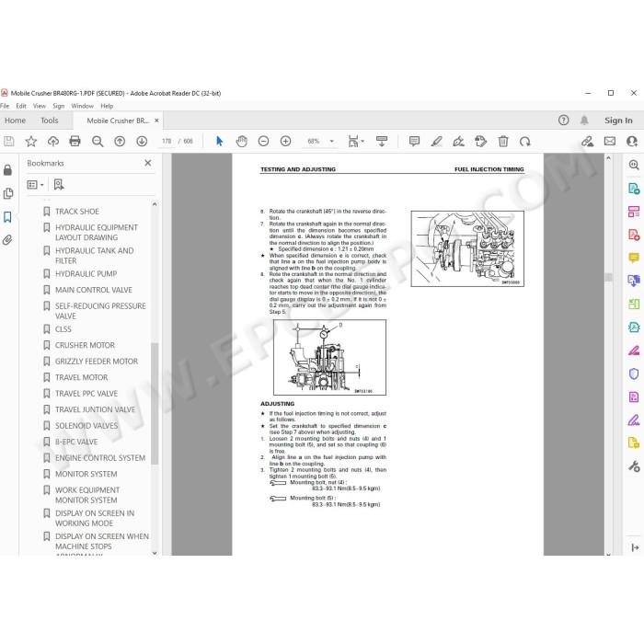644x644 pixels.
Task: Rotate the page view icon
Action: coord(524,142)
